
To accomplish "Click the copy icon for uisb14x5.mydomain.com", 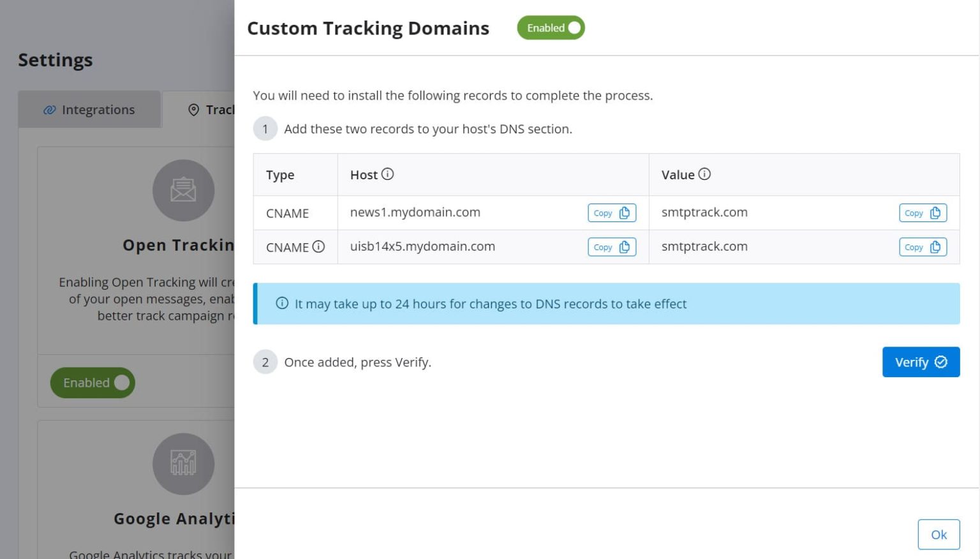I will coord(624,247).
